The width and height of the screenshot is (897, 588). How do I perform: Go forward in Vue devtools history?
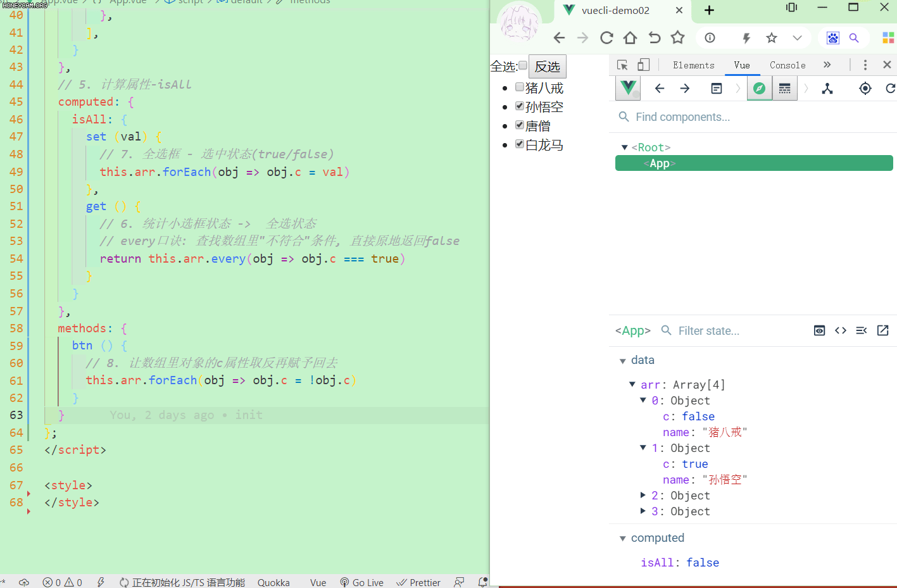point(685,89)
